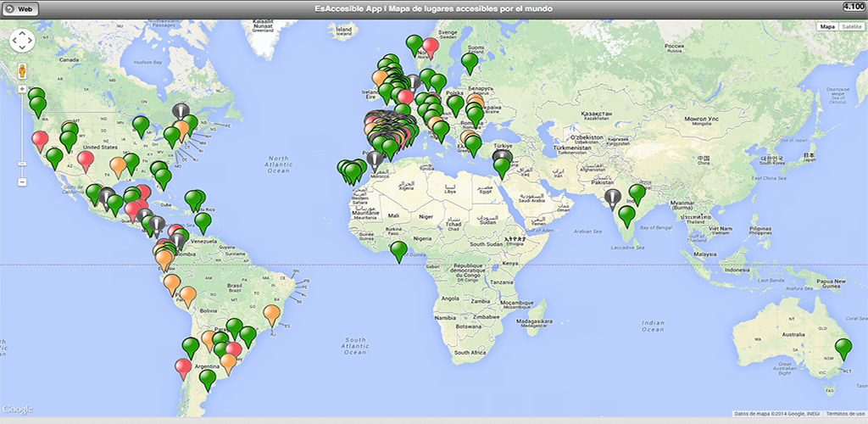Image resolution: width=868 pixels, height=424 pixels.
Task: Click the green marker in Australia
Action: [x=843, y=347]
